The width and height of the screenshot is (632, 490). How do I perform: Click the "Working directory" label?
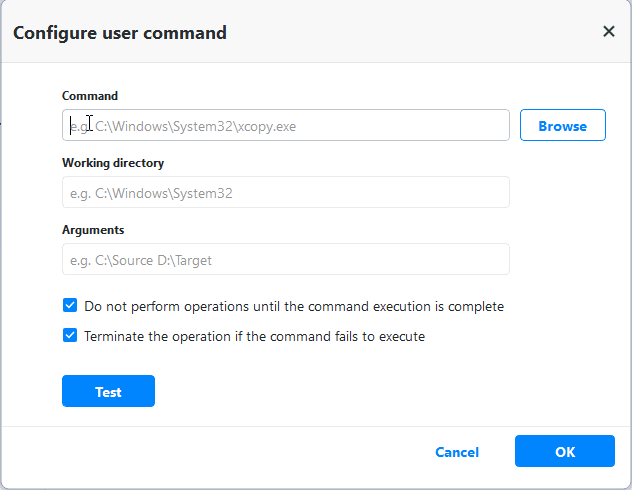point(113,163)
